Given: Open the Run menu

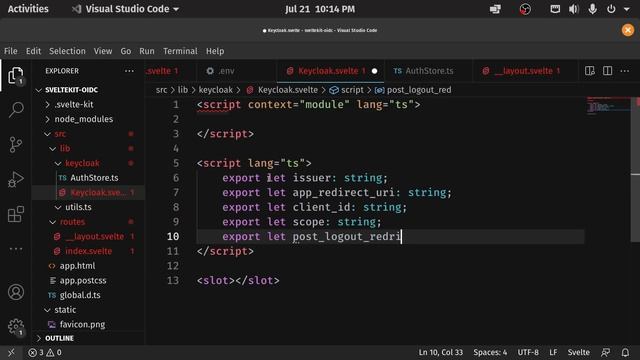Looking at the screenshot, I should [x=147, y=51].
